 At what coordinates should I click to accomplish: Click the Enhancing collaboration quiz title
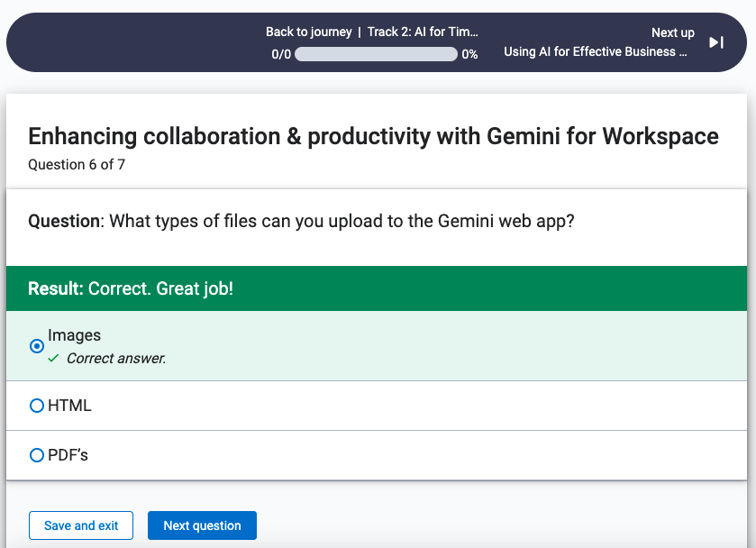coord(373,136)
